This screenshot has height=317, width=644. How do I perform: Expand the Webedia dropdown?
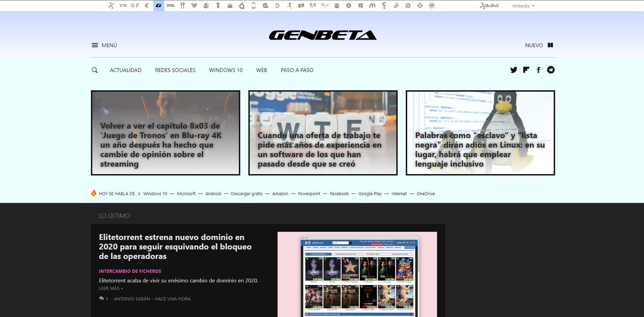click(x=523, y=6)
